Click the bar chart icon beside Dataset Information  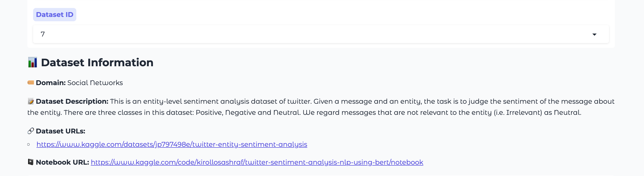[x=33, y=63]
